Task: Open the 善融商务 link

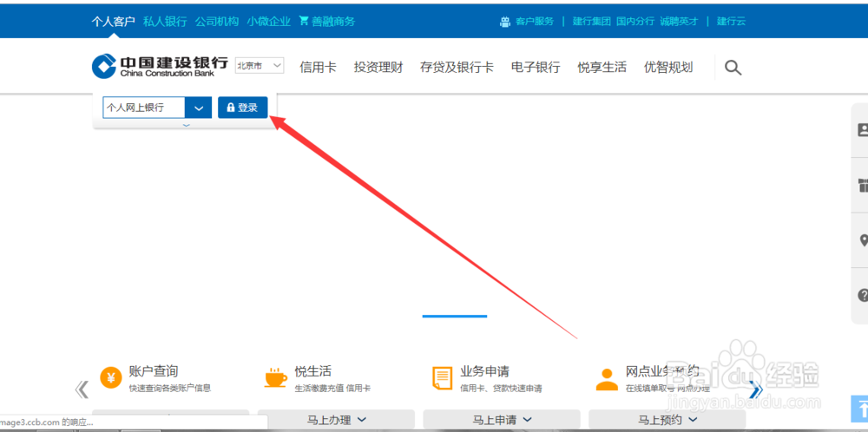Action: point(333,22)
